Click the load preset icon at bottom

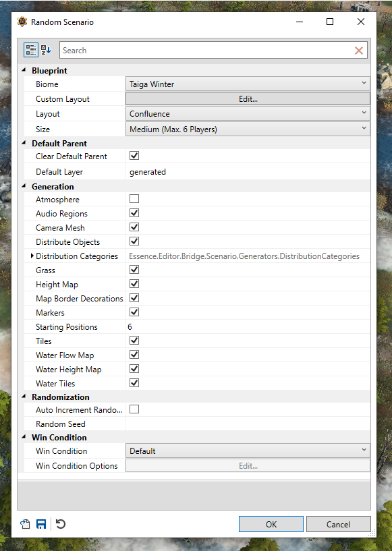(x=25, y=524)
